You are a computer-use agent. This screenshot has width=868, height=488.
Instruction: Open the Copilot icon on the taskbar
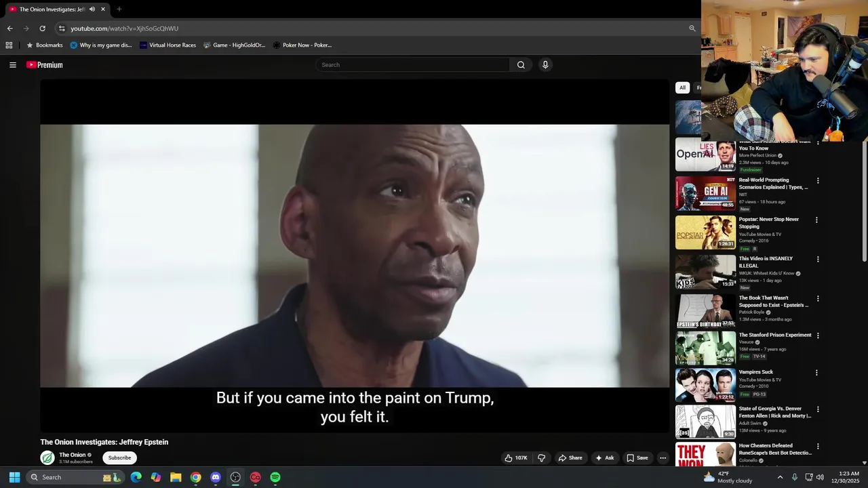point(156,477)
